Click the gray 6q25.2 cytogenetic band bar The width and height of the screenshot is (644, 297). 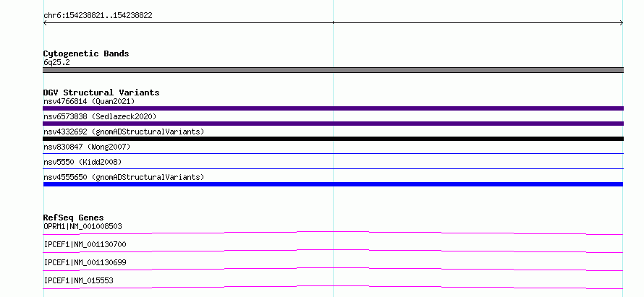tap(333, 70)
